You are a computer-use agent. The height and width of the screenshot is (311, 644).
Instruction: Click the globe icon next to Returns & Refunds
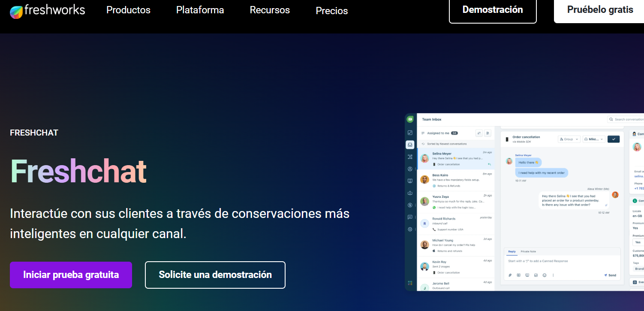434,186
